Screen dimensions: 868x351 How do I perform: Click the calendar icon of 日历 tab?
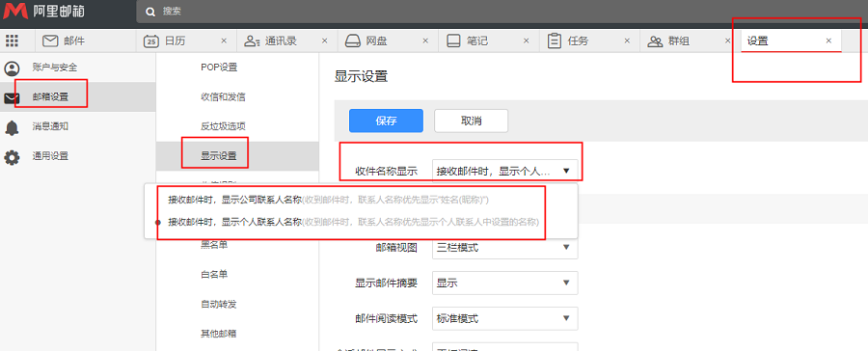(151, 40)
